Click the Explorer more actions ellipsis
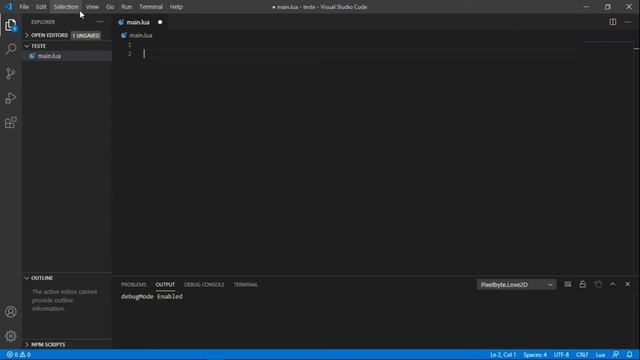Screen dimensions: 640x360 pyautogui.click(x=100, y=22)
